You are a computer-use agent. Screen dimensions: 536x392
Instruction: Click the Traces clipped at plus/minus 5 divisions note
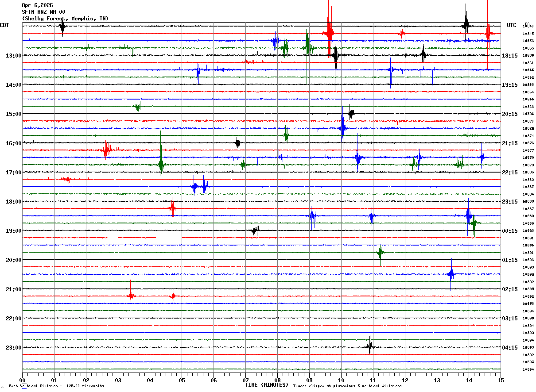pos(347,386)
